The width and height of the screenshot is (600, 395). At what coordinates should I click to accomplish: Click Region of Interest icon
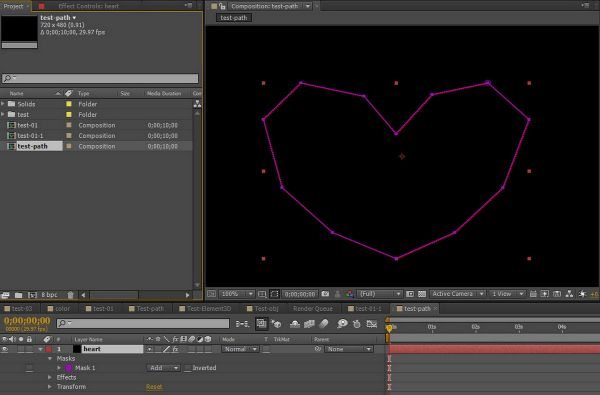tap(410, 294)
